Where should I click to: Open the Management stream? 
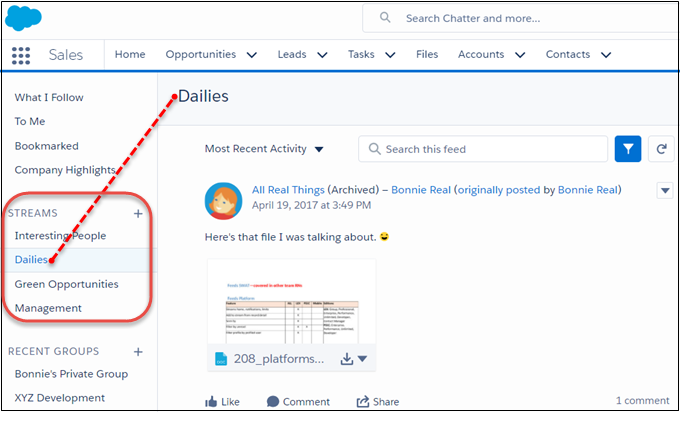tap(48, 308)
